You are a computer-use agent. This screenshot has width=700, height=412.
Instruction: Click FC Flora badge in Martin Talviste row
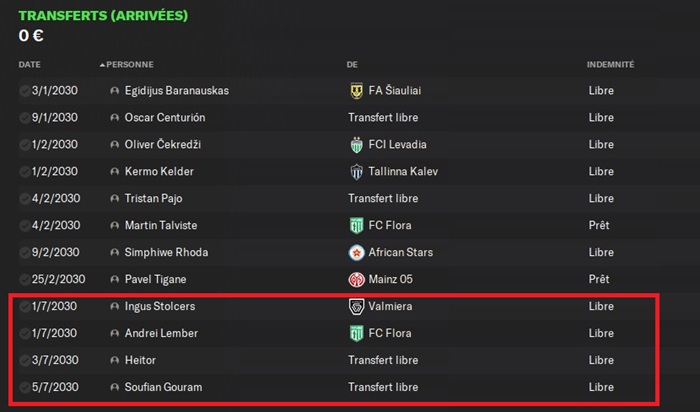(356, 226)
